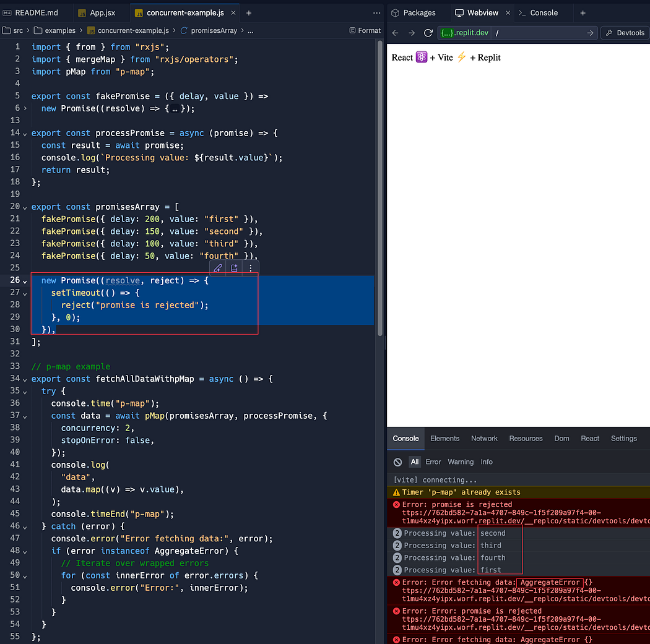Switch to the Console pane tab

click(x=538, y=13)
